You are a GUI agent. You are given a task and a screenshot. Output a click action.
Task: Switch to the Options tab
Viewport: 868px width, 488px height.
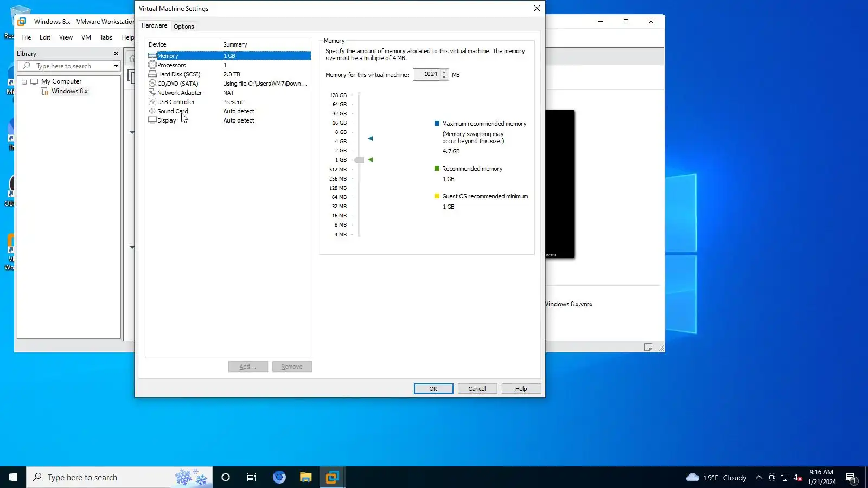(184, 27)
